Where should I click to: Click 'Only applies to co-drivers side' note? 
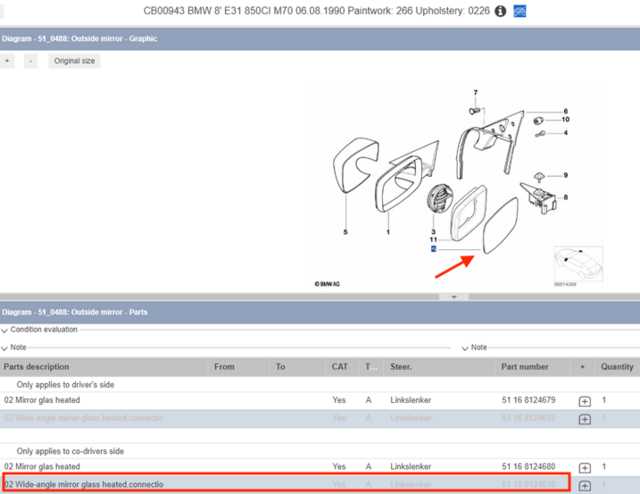pos(70,451)
